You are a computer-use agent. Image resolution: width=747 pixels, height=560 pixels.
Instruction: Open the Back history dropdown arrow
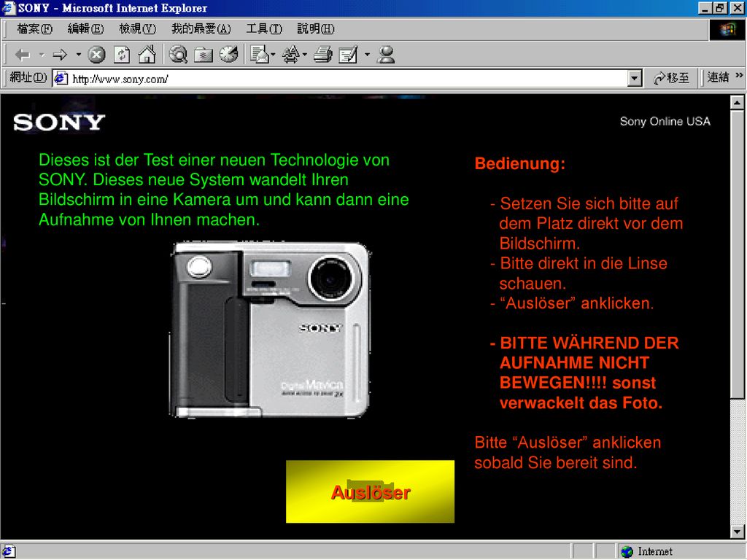coord(42,55)
